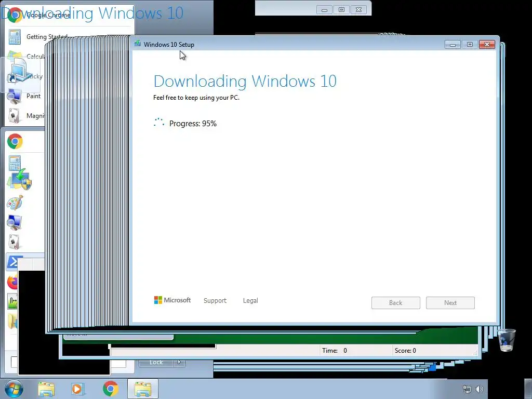Open the cut-off Magnifier Start menu entry
532x399 pixels.
click(x=25, y=116)
